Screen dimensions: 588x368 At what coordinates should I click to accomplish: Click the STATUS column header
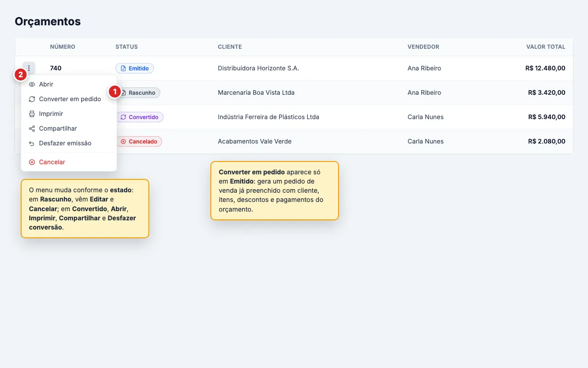click(126, 47)
